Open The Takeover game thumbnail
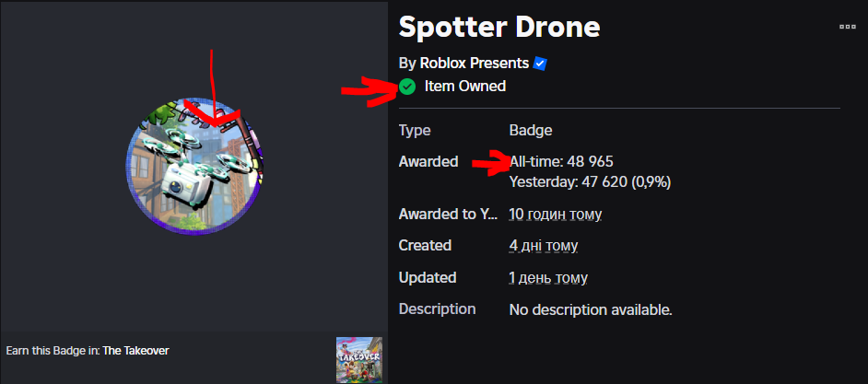 click(x=358, y=360)
